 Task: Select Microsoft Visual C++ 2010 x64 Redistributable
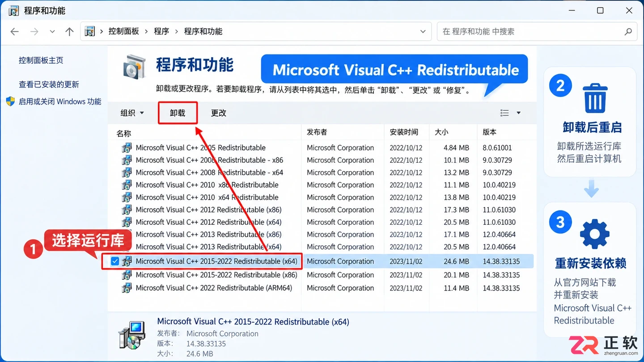207,197
